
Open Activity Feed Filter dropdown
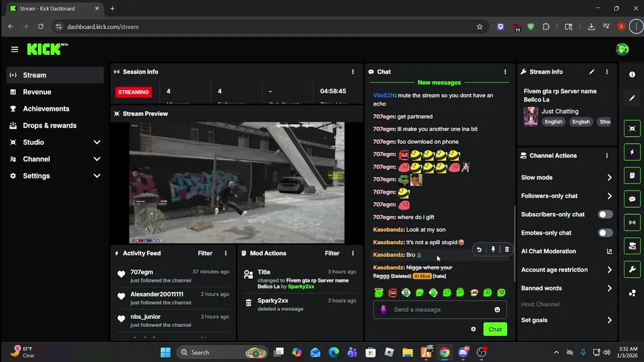click(x=205, y=253)
